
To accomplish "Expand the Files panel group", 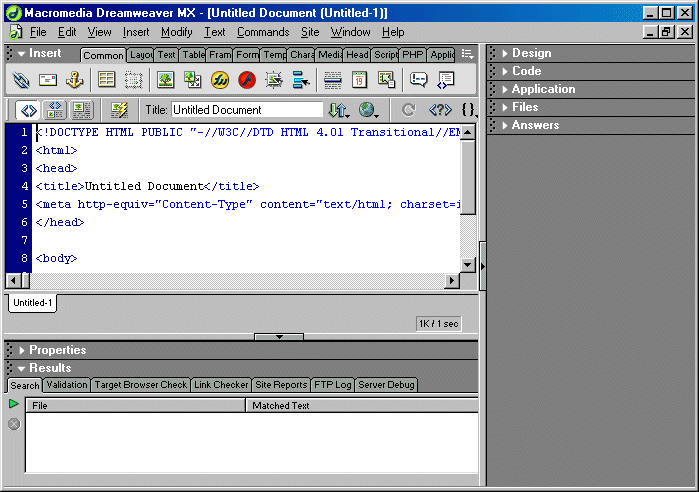I will tap(505, 107).
